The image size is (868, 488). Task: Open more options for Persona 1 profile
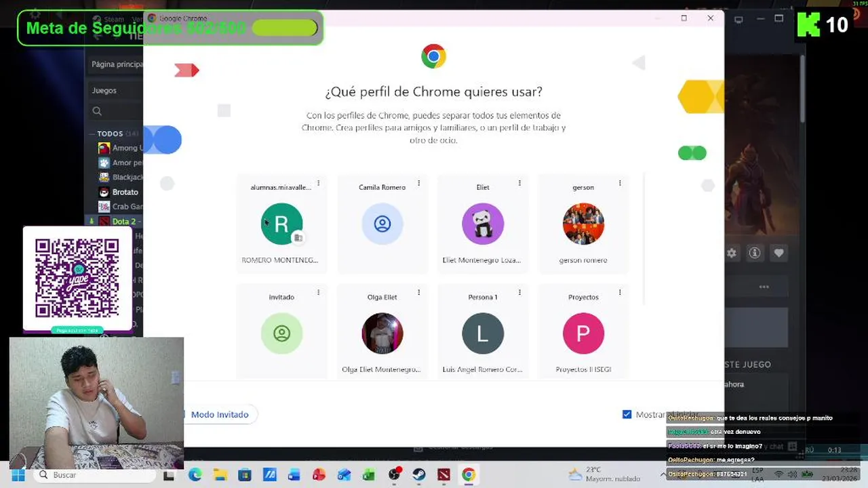pyautogui.click(x=519, y=293)
